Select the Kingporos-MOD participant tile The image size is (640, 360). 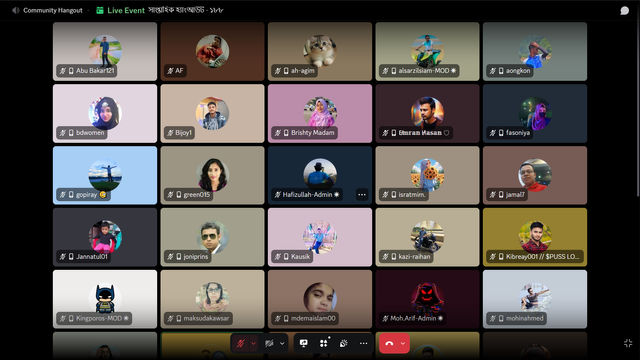pyautogui.click(x=105, y=299)
